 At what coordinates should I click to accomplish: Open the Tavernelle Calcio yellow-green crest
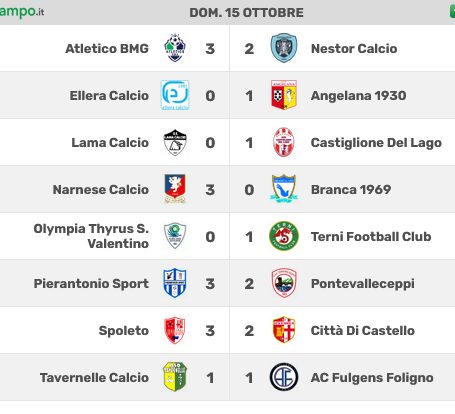175,377
